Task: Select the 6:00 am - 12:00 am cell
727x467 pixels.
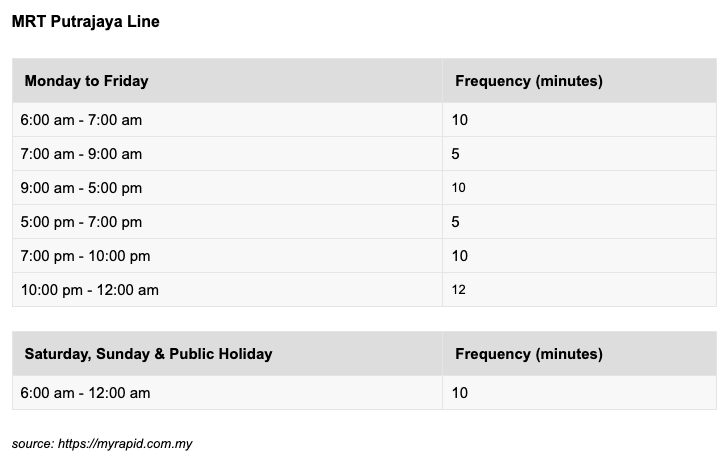Action: pyautogui.click(x=227, y=393)
